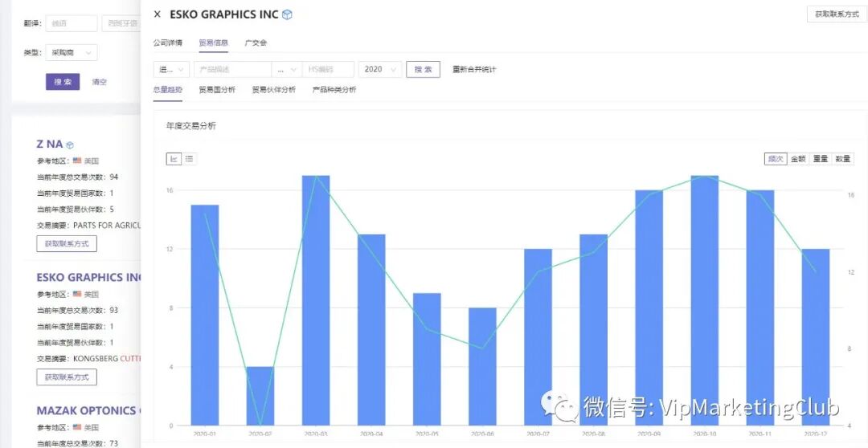Image resolution: width=868 pixels, height=448 pixels.
Task: Focus the HS编码 input field
Action: tap(328, 69)
